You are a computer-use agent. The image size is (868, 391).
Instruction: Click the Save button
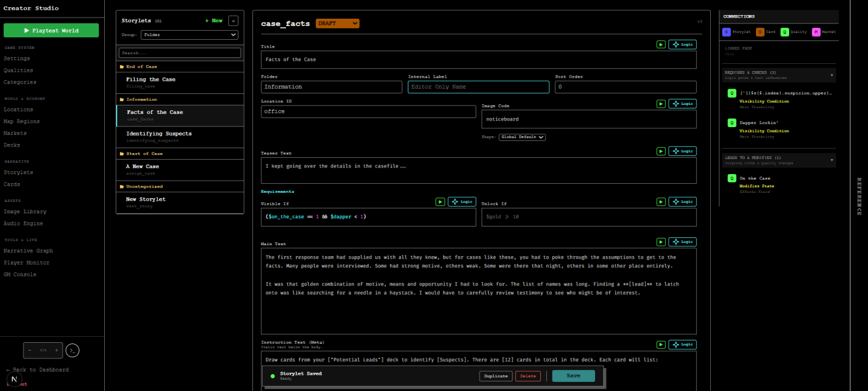573,376
